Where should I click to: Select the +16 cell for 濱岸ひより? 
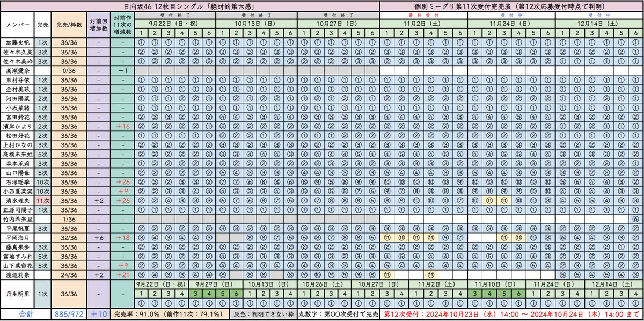click(123, 125)
